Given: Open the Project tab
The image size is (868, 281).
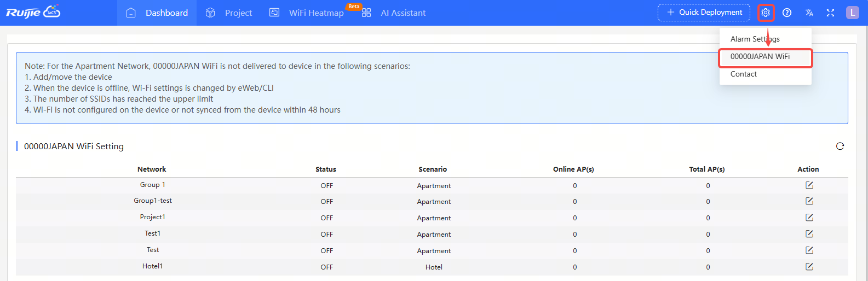Looking at the screenshot, I should (x=228, y=13).
